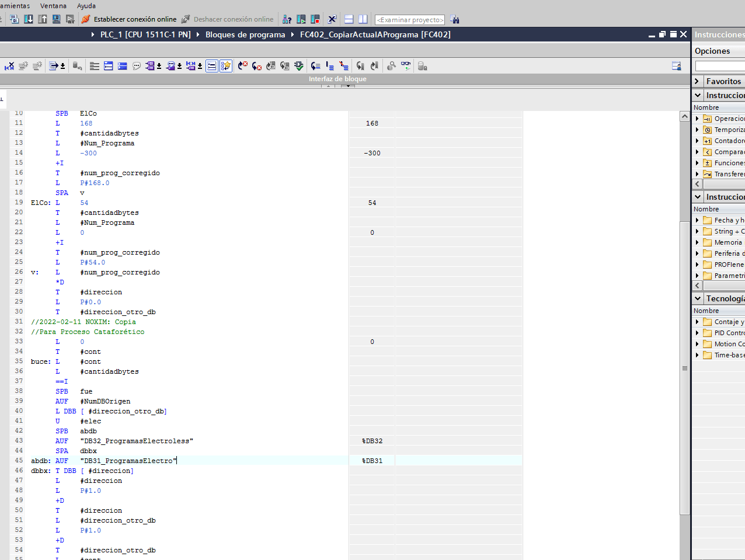Expand the Memoria instruction folder
This screenshot has width=745, height=560.
tap(697, 242)
